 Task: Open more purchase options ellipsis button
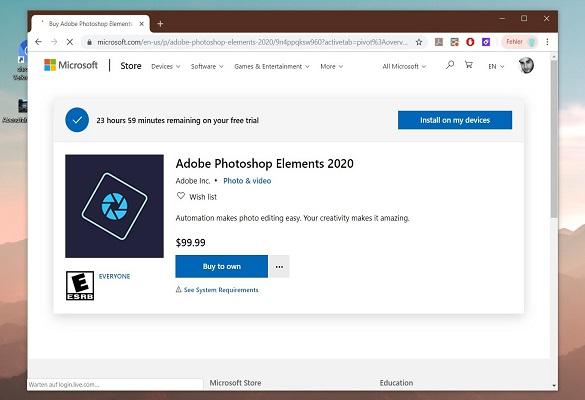pyautogui.click(x=279, y=266)
